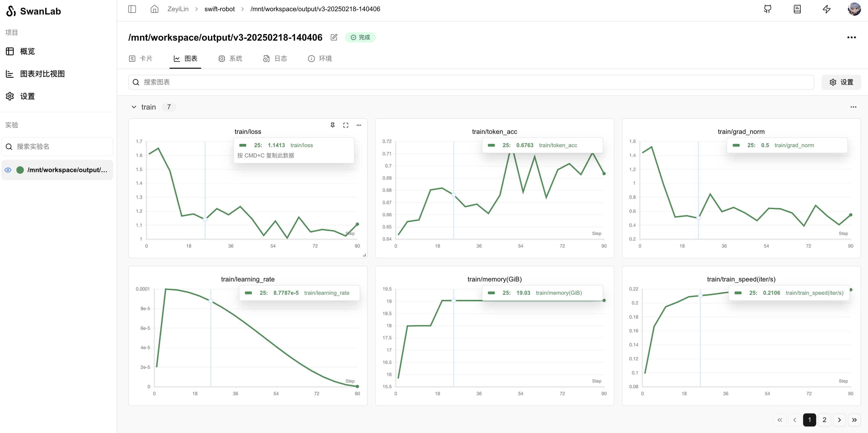The width and height of the screenshot is (868, 433).
Task: Edit experiment name with pencil icon
Action: point(334,37)
